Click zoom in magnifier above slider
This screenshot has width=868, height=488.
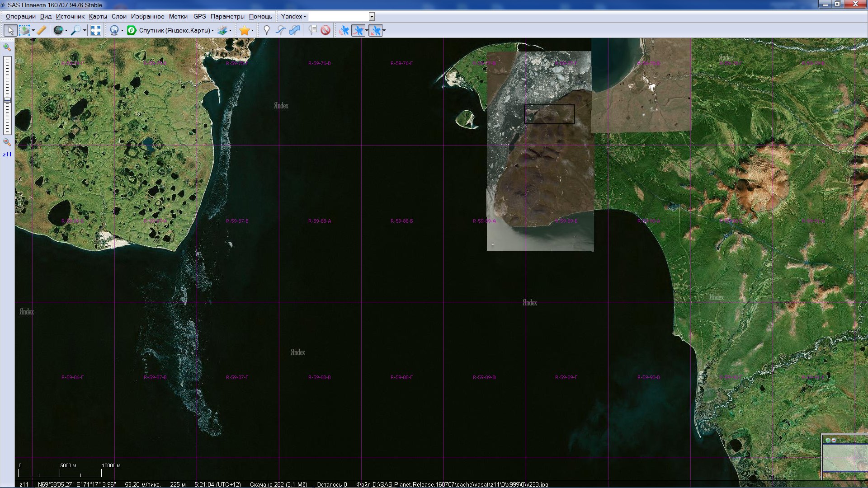point(7,47)
